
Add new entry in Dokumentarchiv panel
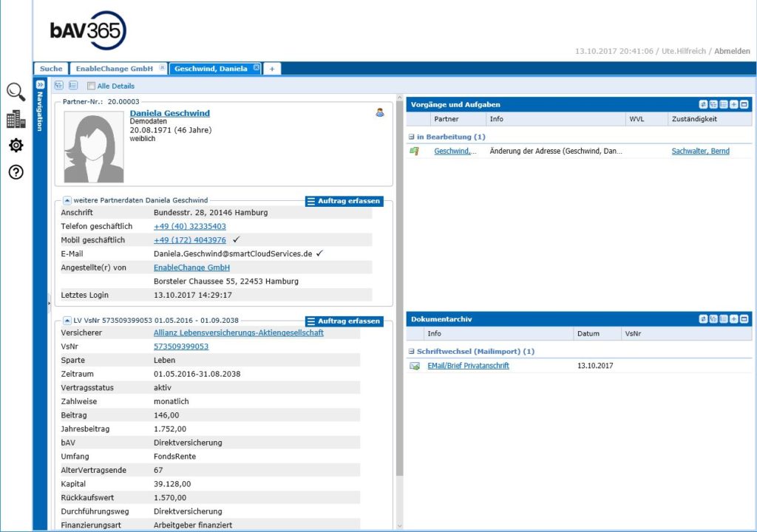point(734,319)
